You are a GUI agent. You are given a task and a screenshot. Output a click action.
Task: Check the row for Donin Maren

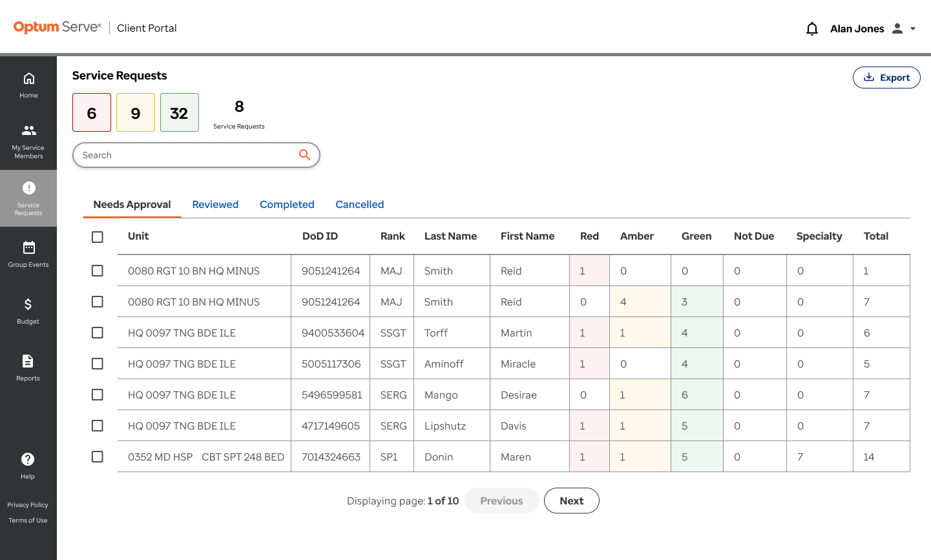click(98, 457)
